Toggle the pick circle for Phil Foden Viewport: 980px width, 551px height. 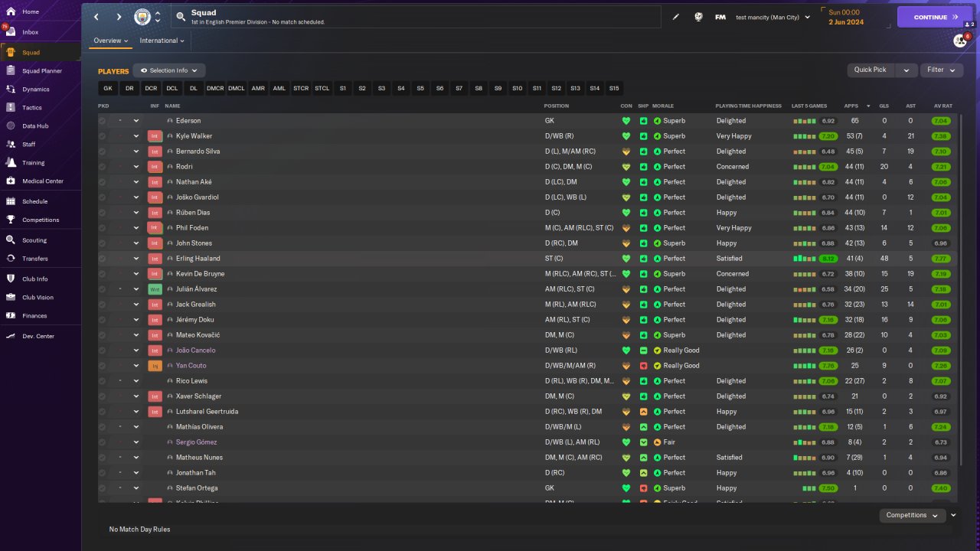point(103,228)
